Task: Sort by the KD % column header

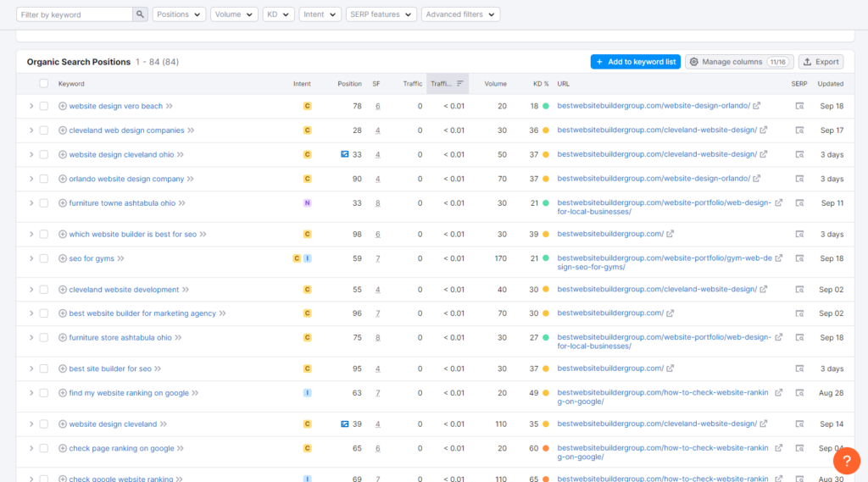Action: click(541, 84)
